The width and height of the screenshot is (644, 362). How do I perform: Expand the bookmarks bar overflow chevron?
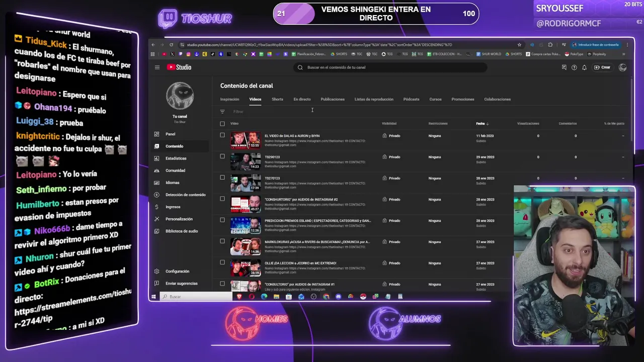[x=623, y=54]
